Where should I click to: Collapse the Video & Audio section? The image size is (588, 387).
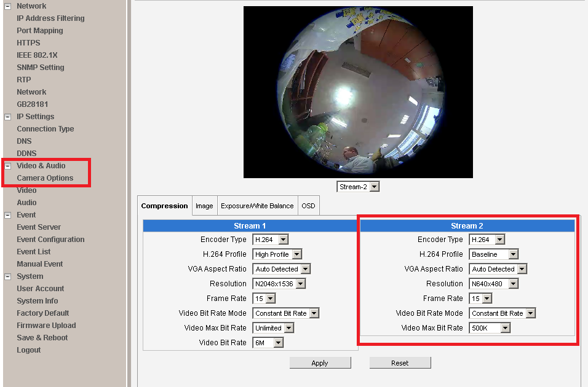click(x=7, y=166)
